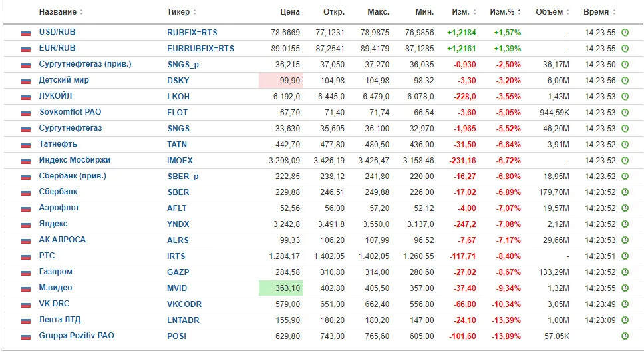This screenshot has height=353, width=644.
Task: Click the IMOEX ticker
Action: point(180,161)
